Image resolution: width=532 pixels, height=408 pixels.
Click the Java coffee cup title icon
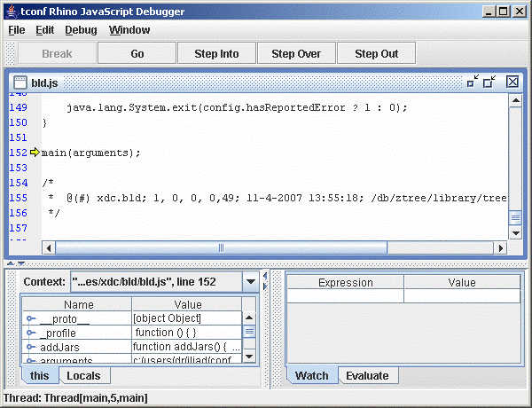12,12
